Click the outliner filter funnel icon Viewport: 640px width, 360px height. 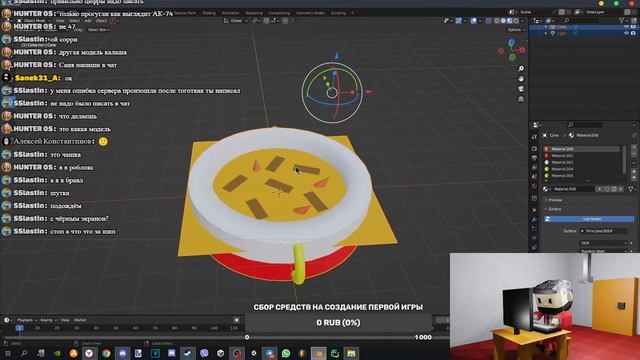[622, 20]
